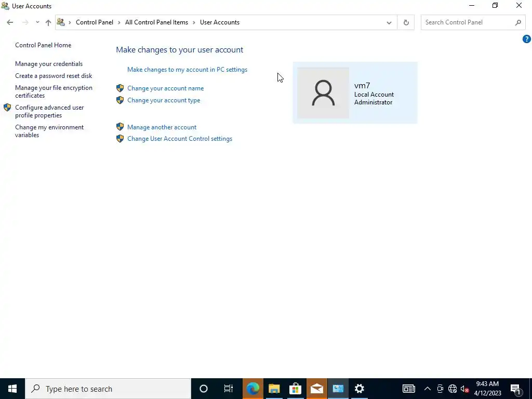Viewport: 532px width, 399px height.
Task: Open Create a password reset disk
Action: [54, 76]
